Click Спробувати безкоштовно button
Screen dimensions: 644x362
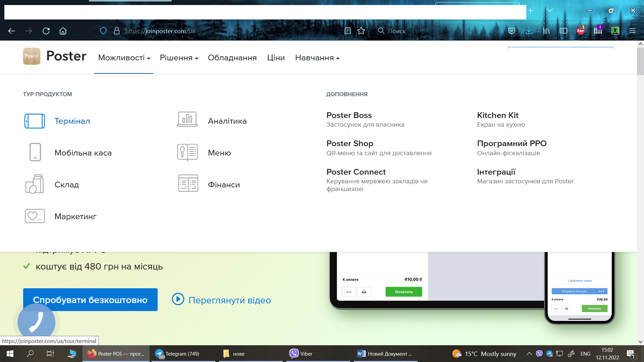[90, 300]
